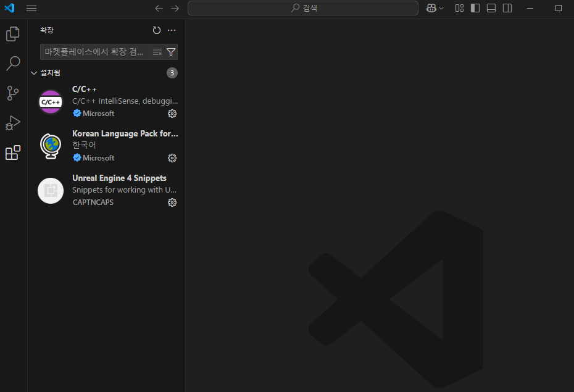Refresh the extensions list
Image resolution: width=574 pixels, height=392 pixels.
click(157, 30)
